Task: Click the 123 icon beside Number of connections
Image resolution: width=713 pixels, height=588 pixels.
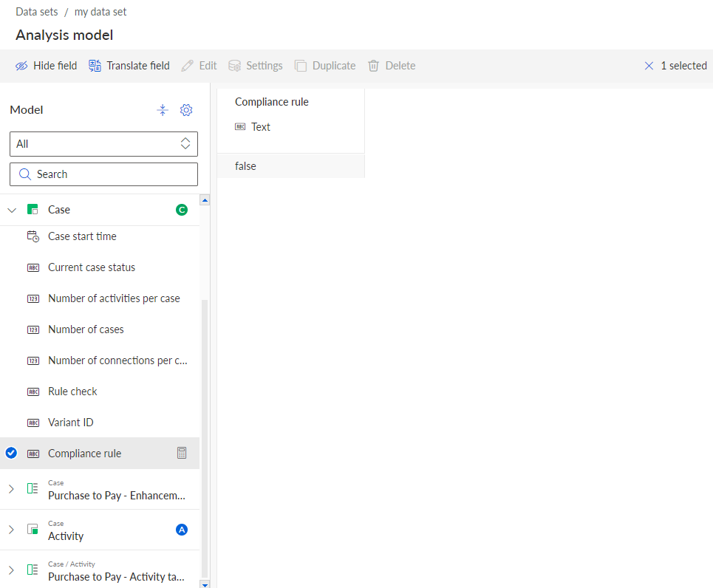Action: (33, 360)
